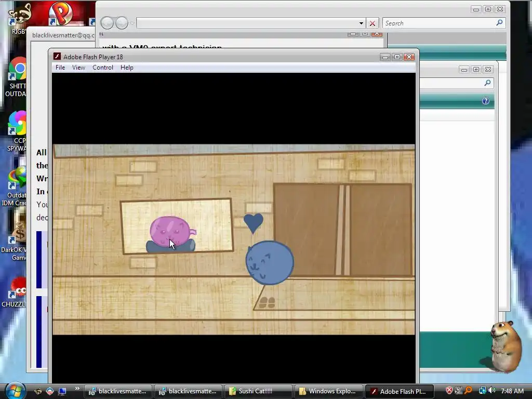Screen dimensions: 532x399
Task: Click the show desktop quick launch icon
Action: tap(62, 391)
